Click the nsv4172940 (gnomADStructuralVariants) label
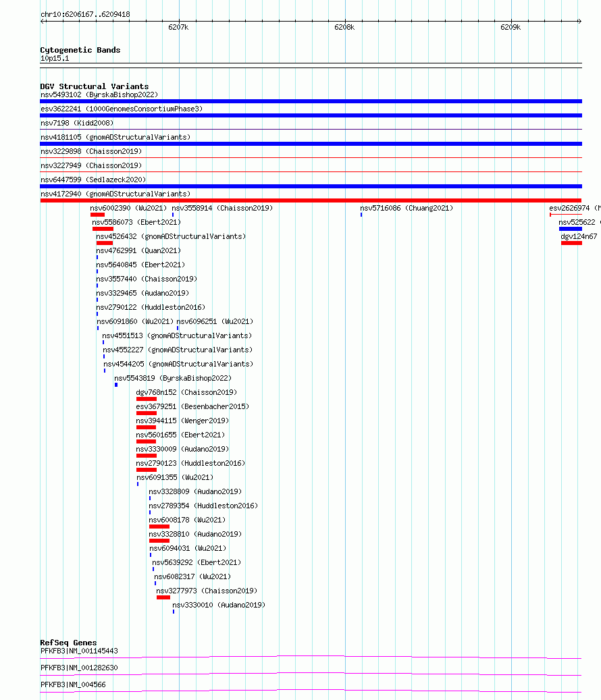Screen dimensions: 601x700 click(115, 194)
